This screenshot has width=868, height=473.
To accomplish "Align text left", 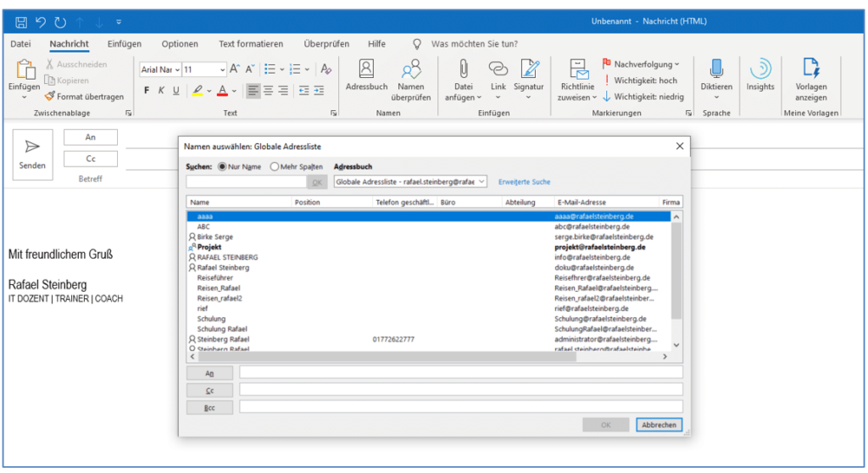I will click(253, 91).
